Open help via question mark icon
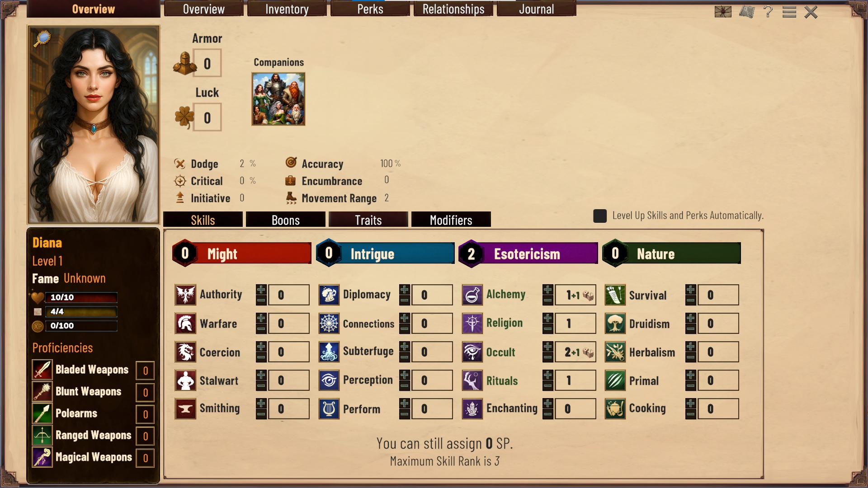 [x=768, y=12]
